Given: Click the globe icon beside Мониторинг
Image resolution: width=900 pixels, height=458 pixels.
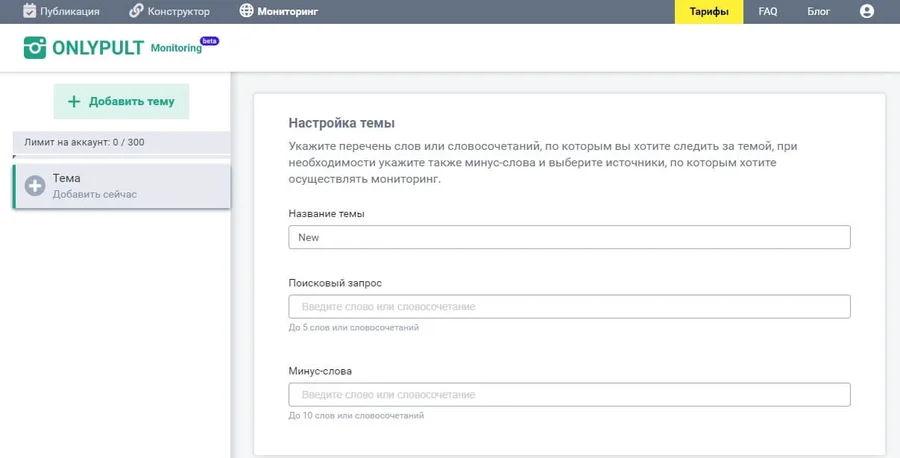Looking at the screenshot, I should pos(247,12).
